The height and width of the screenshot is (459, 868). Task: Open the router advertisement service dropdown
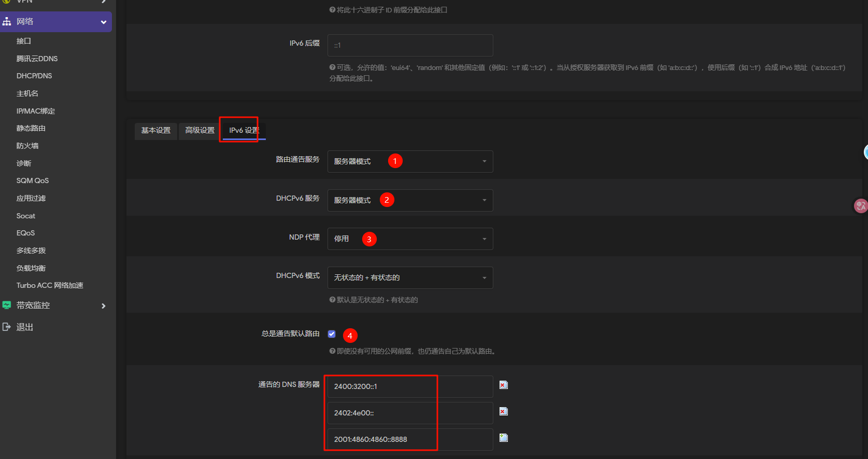point(410,161)
